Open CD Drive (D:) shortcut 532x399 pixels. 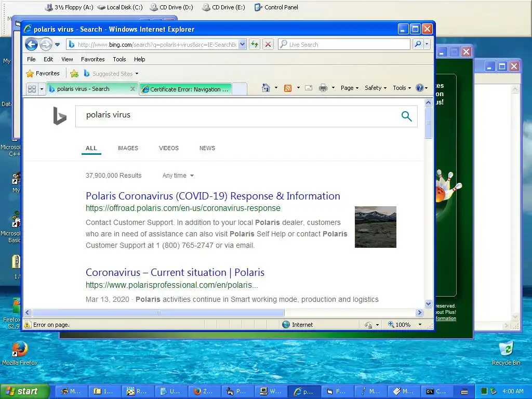click(x=171, y=7)
